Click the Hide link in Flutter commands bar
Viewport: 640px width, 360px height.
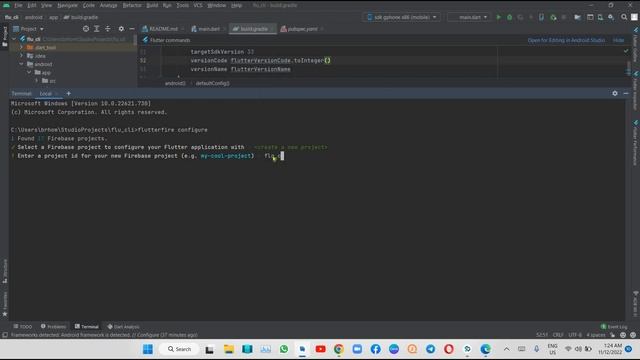(618, 40)
